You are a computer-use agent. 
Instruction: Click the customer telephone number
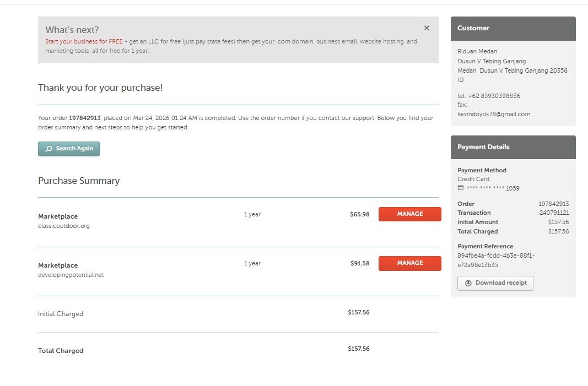pos(494,96)
